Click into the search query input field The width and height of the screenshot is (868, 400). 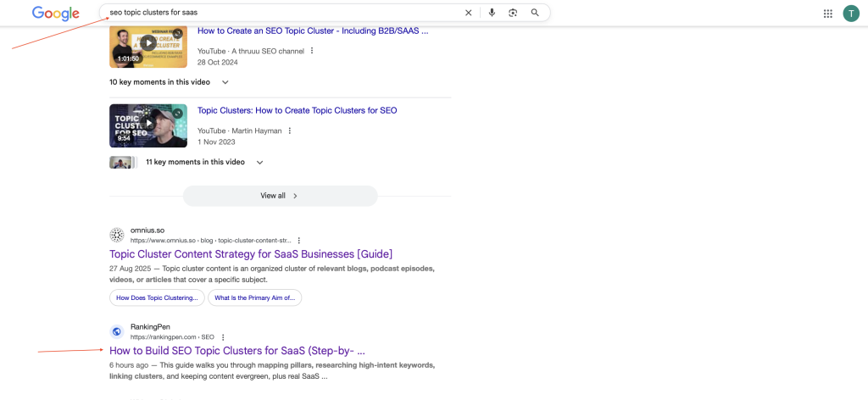(x=280, y=13)
